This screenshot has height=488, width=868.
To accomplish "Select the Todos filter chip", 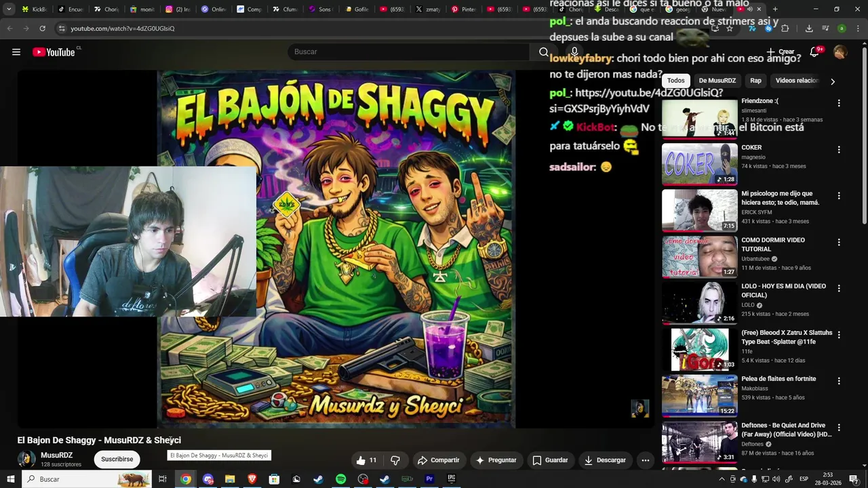I will pos(676,81).
